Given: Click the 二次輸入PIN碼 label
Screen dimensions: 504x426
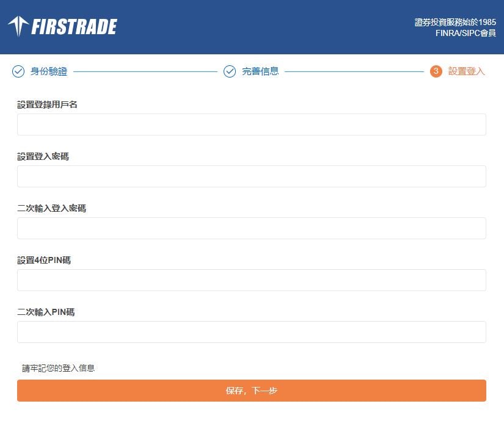Looking at the screenshot, I should tap(46, 312).
